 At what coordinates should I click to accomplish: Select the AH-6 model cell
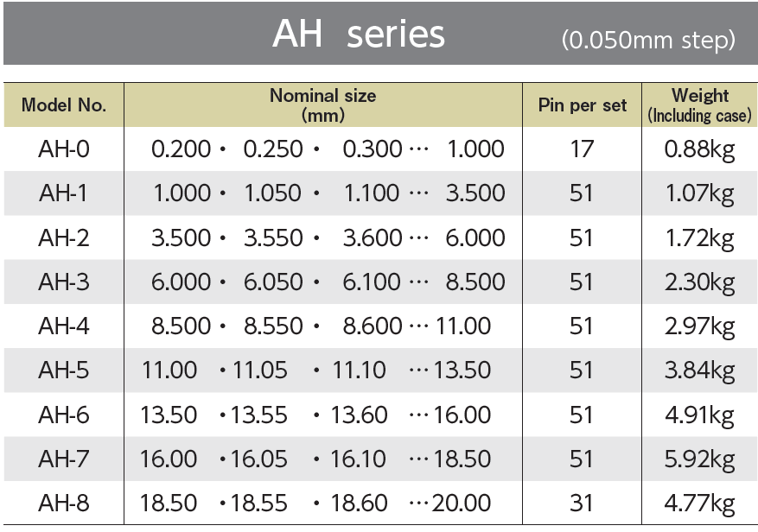pos(64,415)
